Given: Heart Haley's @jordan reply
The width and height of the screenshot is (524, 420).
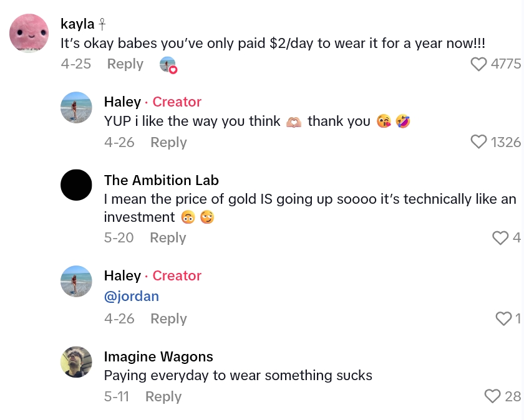Looking at the screenshot, I should pos(503,318).
